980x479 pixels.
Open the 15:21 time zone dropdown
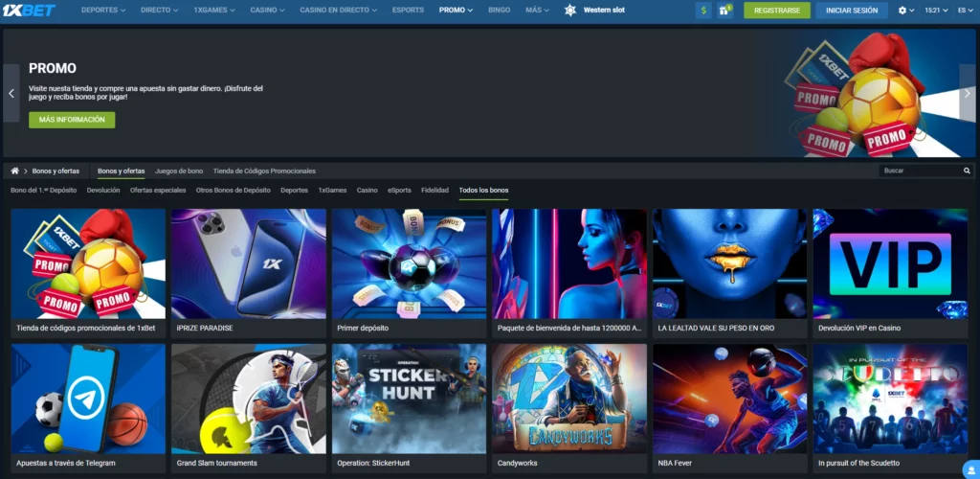[x=937, y=10]
